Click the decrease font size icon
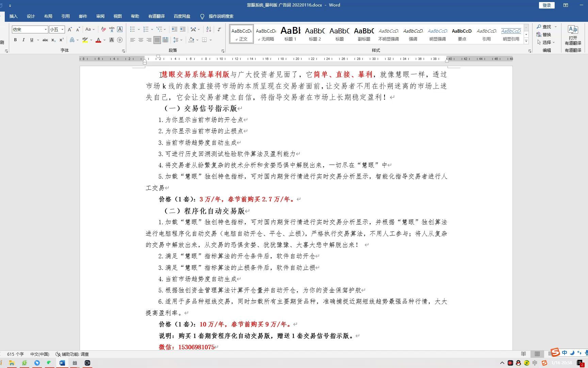This screenshot has width=588, height=368. tap(78, 29)
